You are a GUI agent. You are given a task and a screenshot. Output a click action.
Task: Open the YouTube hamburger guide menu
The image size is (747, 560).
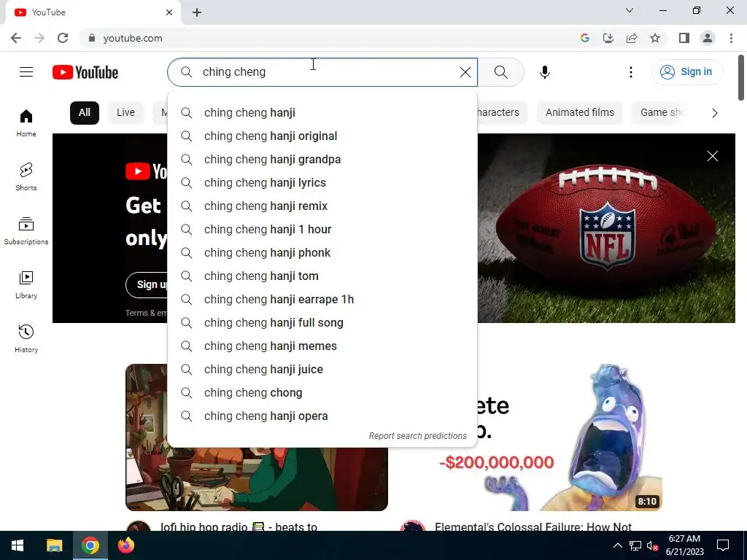[26, 72]
